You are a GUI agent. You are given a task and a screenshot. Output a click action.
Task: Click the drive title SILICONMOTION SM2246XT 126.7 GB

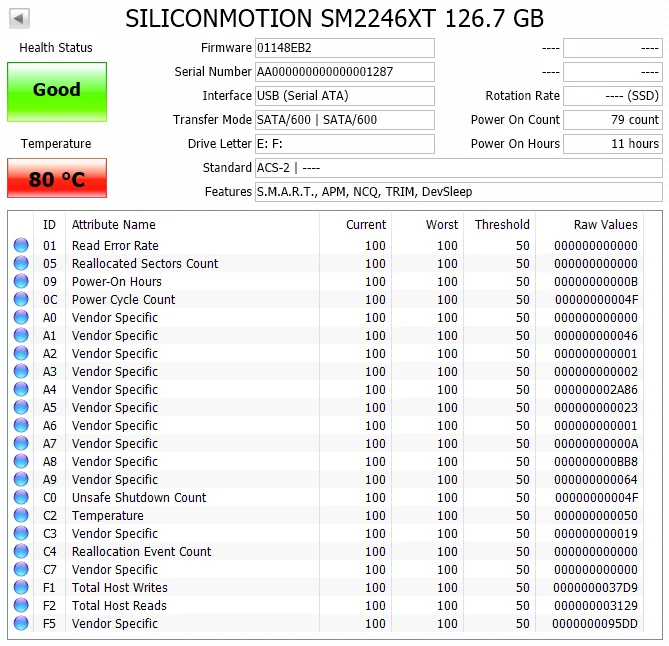(x=334, y=18)
